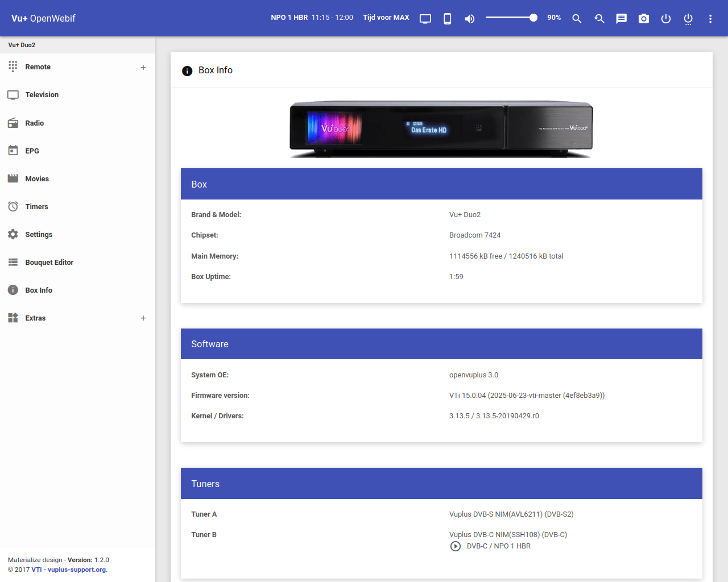
Task: Open Settings via the gear icon
Action: point(13,235)
